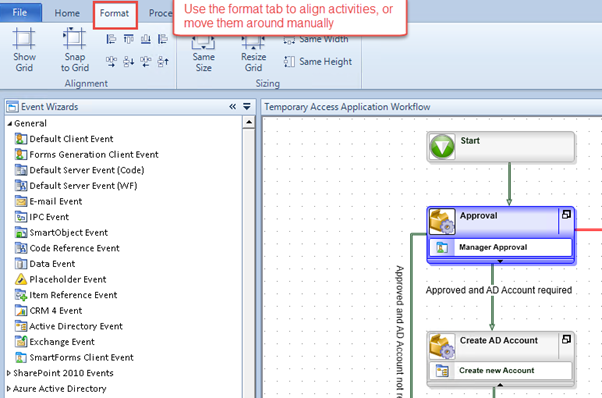Collapse Event Wizards panel with double chevron
This screenshot has height=398, width=602.
pos(233,106)
